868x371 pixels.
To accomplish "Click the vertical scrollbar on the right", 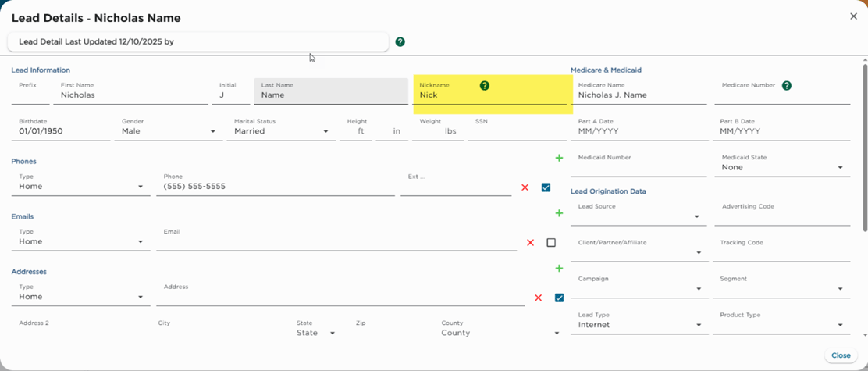I will (864, 148).
